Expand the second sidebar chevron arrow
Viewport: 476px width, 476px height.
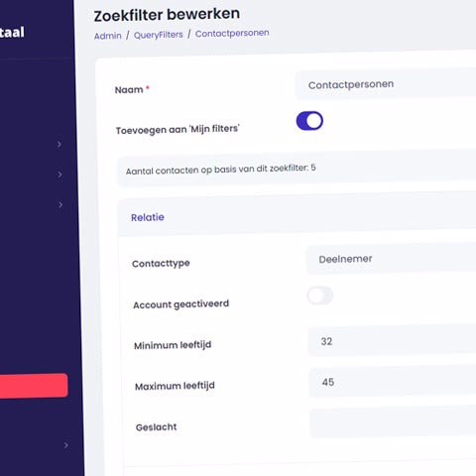59,175
